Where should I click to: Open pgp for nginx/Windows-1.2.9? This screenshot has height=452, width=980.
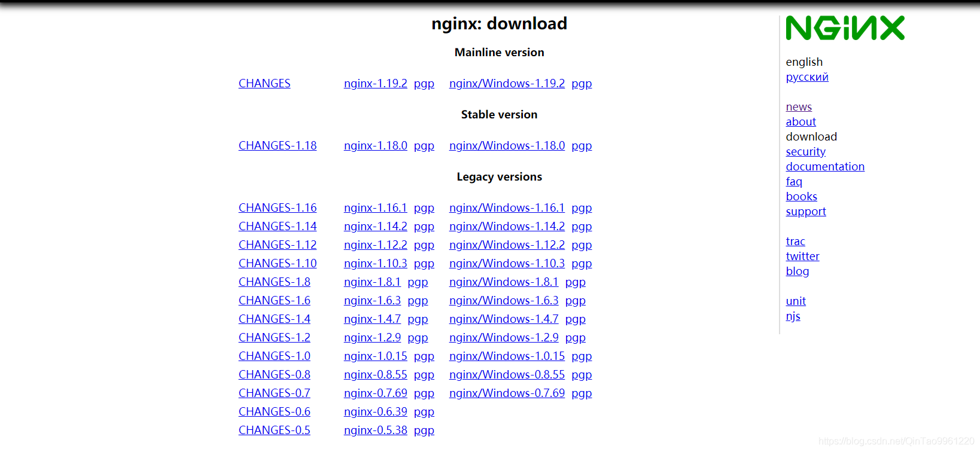(x=575, y=338)
